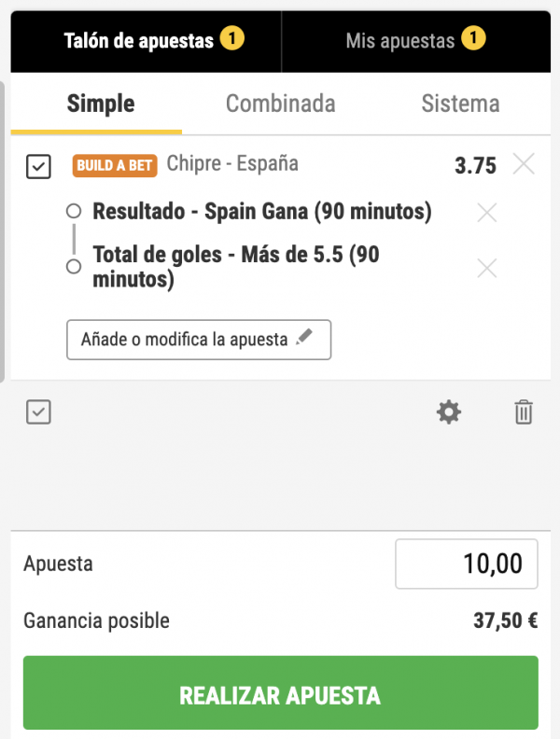The image size is (560, 739).
Task: Uncheck the Chipre - España bet checkbox
Action: [x=38, y=167]
